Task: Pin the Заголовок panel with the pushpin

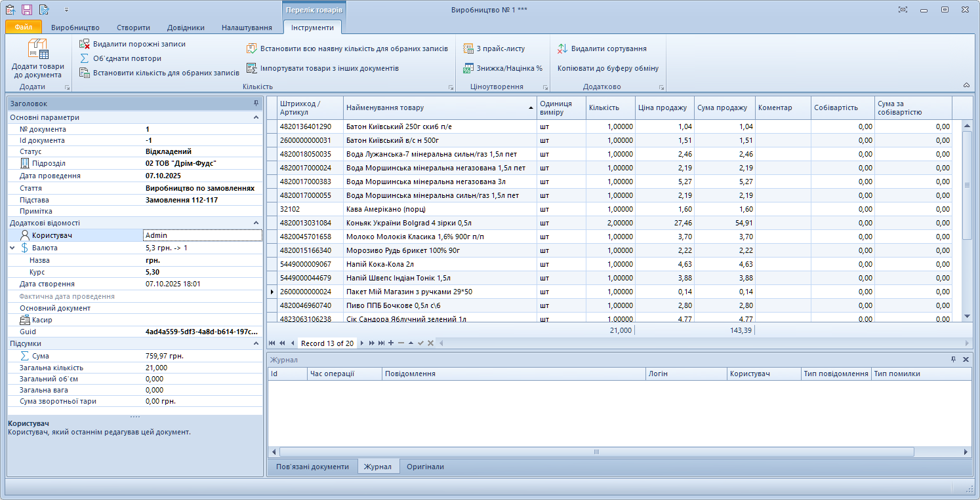Action: coord(256,104)
